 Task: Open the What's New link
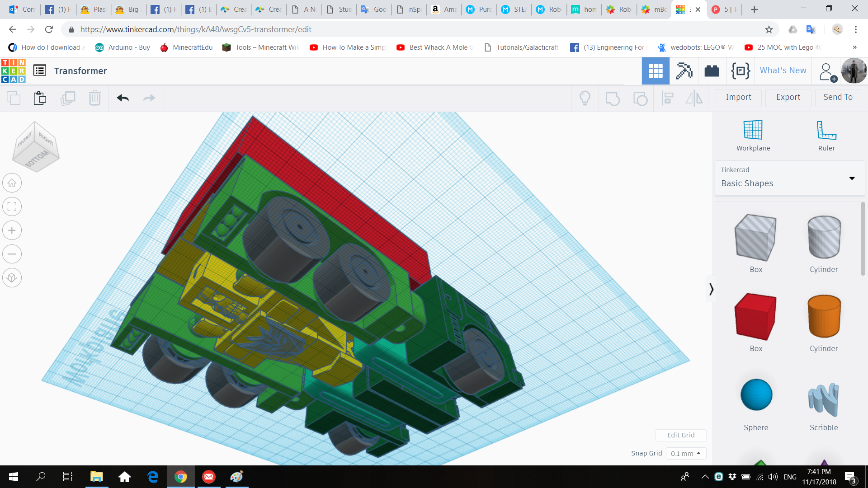(783, 70)
